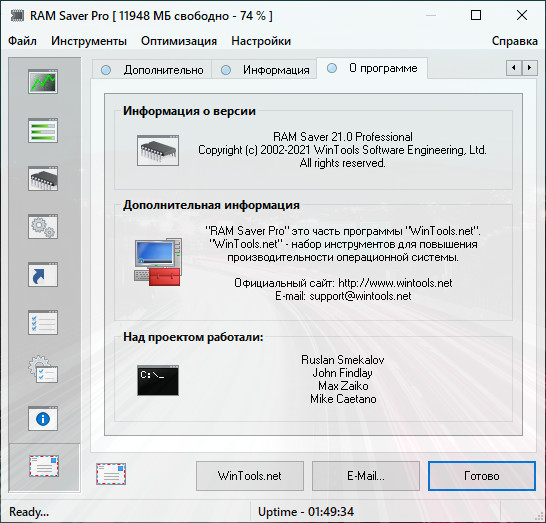The height and width of the screenshot is (523, 546).
Task: Click the name Mike Caetano
Action: (343, 399)
